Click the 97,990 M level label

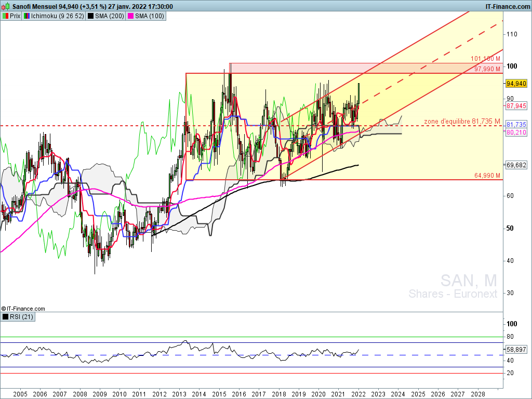tap(487, 69)
